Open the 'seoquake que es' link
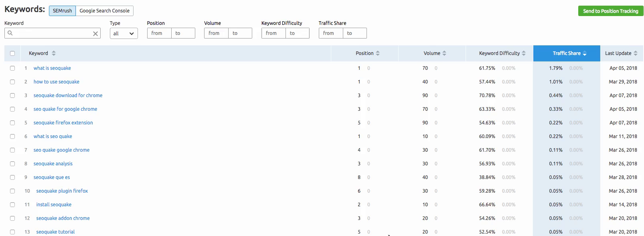 pyautogui.click(x=52, y=177)
